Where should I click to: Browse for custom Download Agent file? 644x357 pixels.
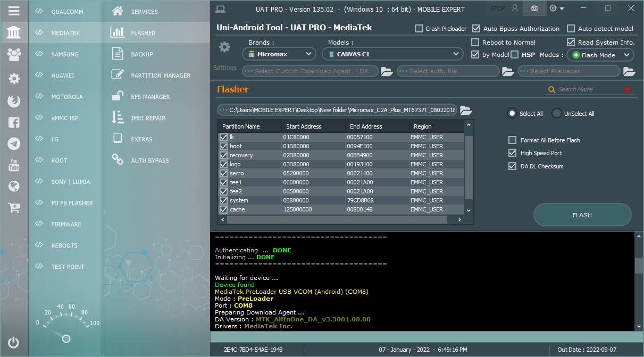[387, 71]
